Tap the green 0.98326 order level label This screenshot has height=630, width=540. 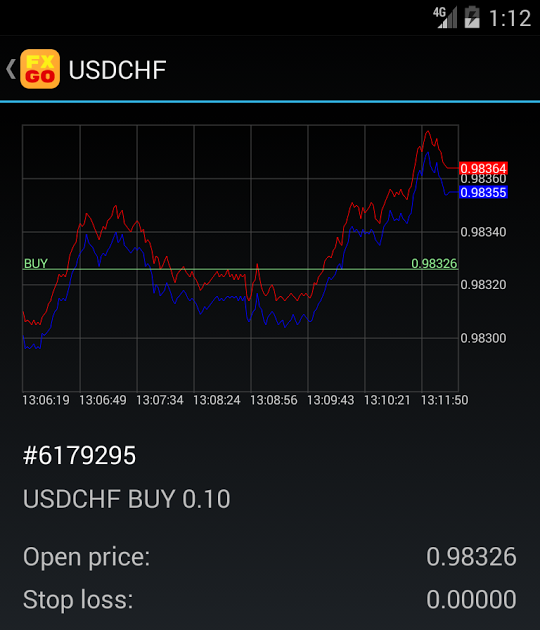(434, 263)
